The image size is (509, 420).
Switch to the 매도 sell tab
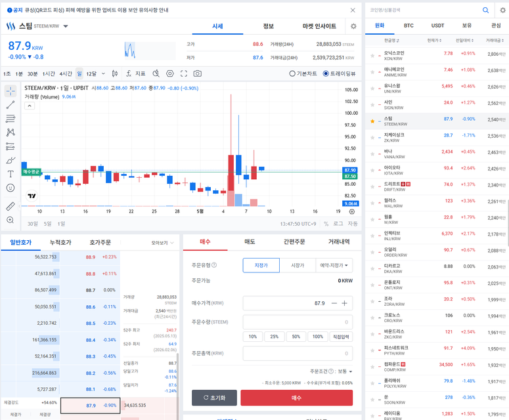(x=250, y=242)
